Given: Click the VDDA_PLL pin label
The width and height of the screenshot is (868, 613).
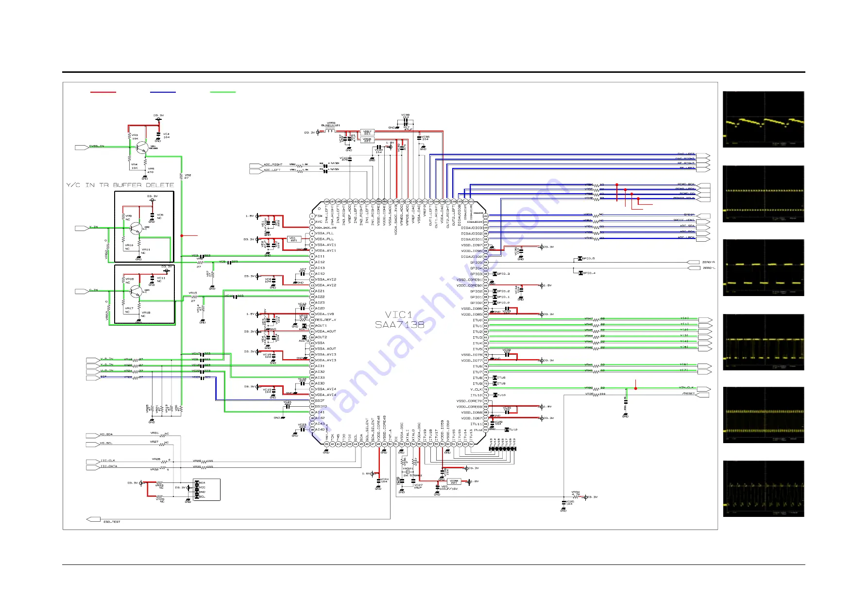Looking at the screenshot, I should 324,239.
